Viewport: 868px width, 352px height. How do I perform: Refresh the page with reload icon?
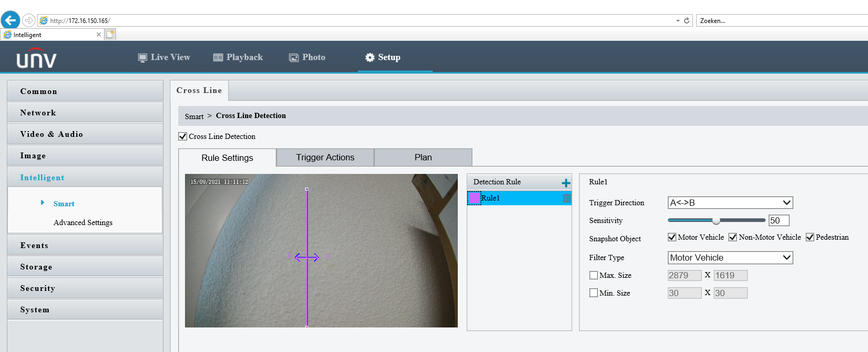[x=687, y=21]
